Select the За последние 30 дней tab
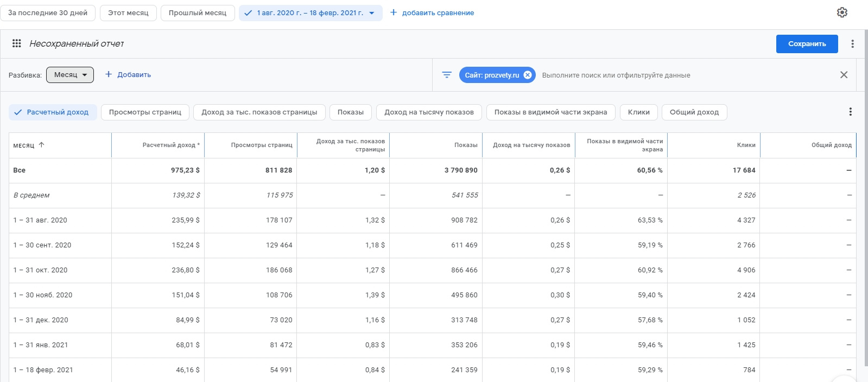Viewport: 868px width, 382px height. pyautogui.click(x=48, y=13)
